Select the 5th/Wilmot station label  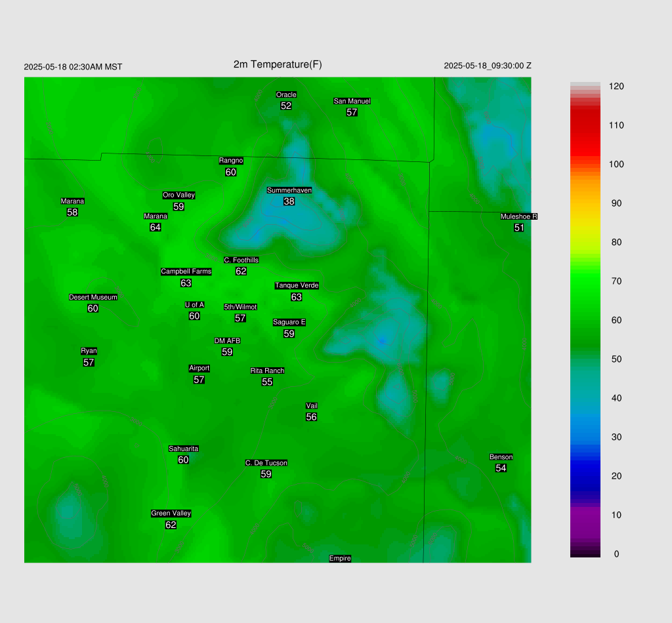240,307
